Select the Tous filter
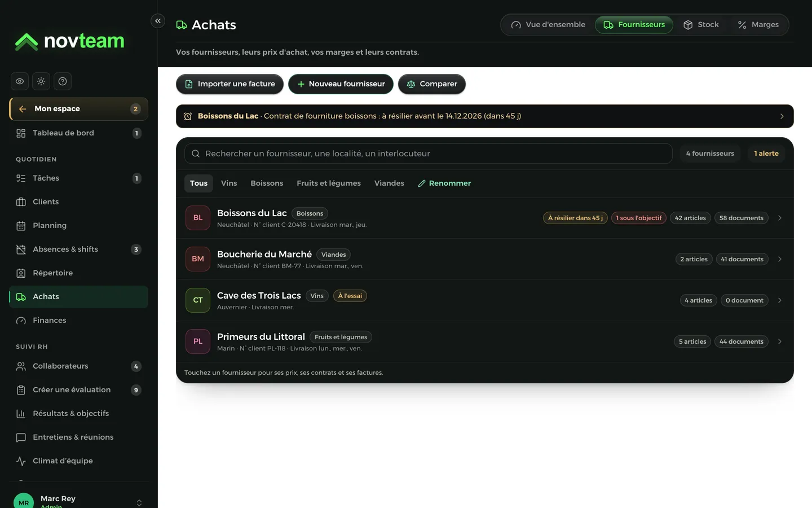 click(198, 183)
